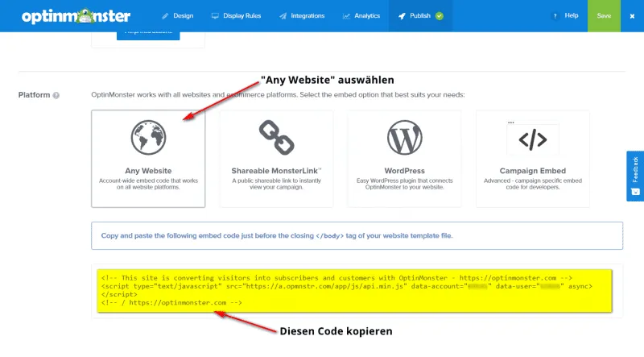Open the Integrations tab
The image size is (644, 357).
pos(302,15)
